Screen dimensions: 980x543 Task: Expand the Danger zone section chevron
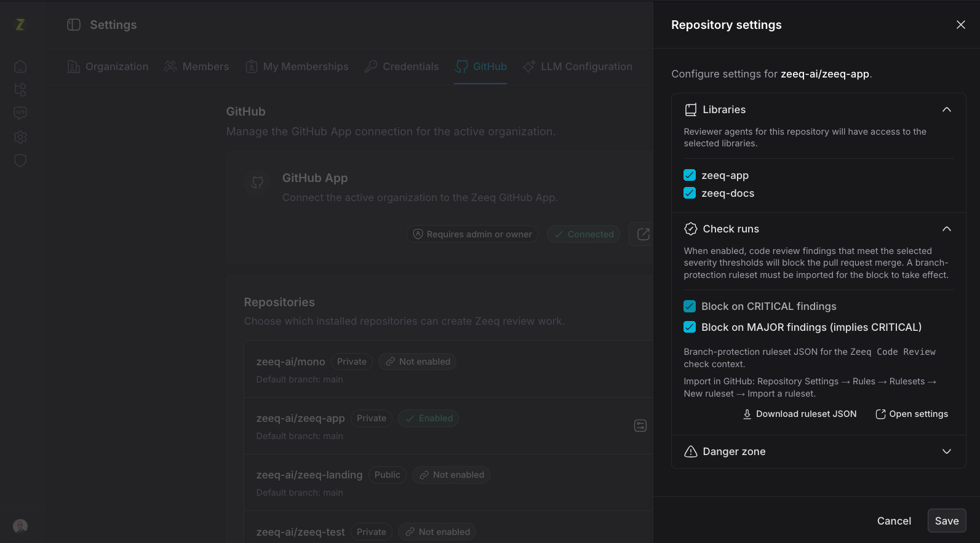click(947, 451)
